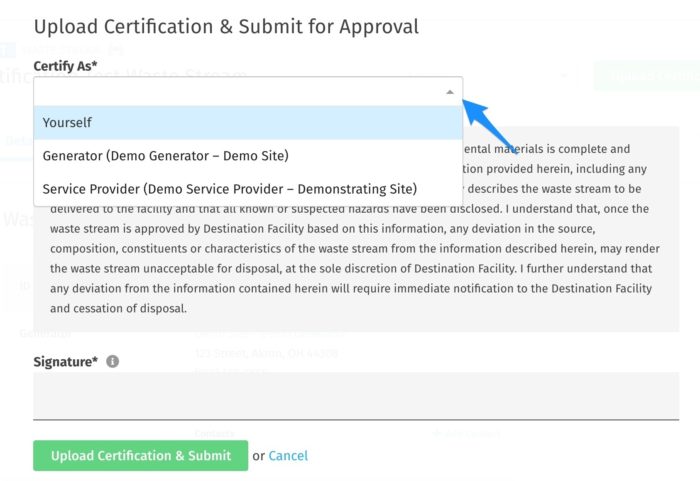Click Upload Certification & Submit button

(141, 456)
